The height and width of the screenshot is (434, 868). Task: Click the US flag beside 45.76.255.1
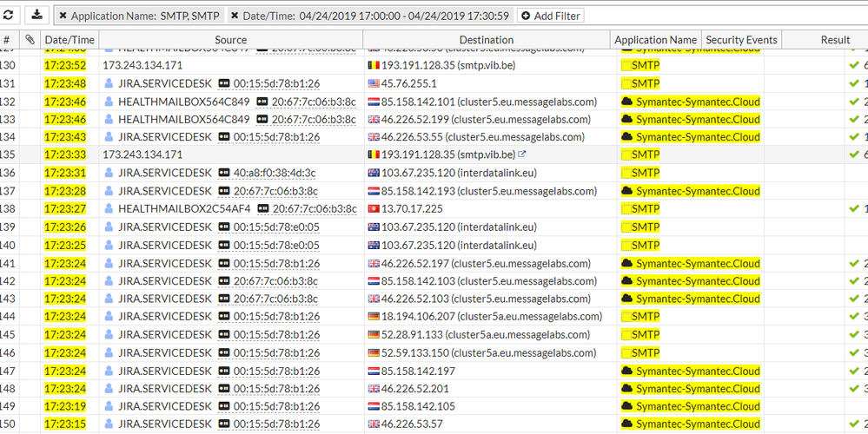[x=374, y=83]
